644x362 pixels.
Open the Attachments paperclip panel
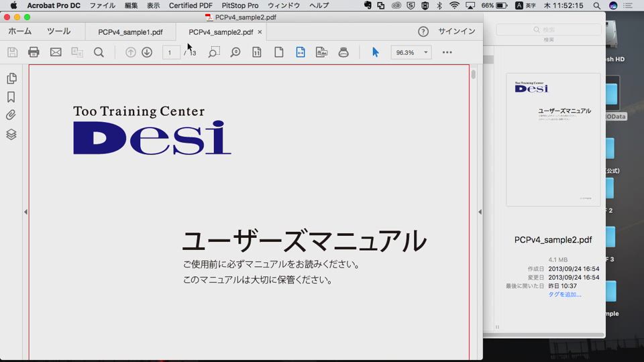11,115
